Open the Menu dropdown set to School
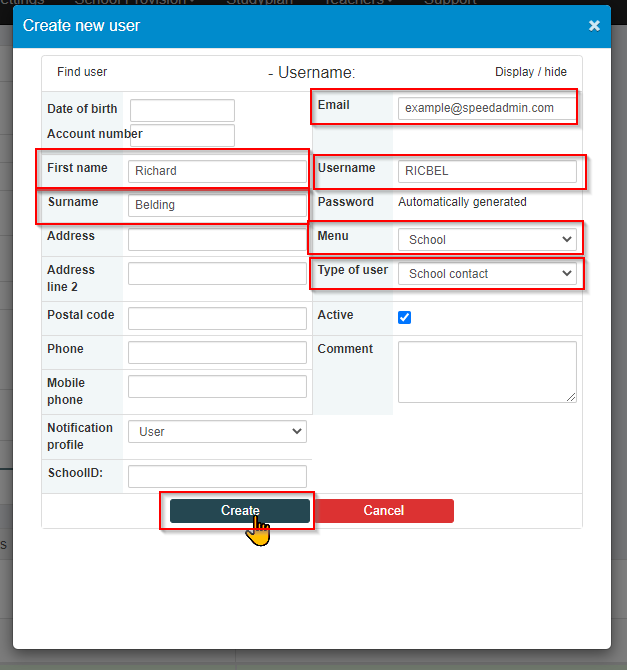The image size is (627, 670). point(487,240)
